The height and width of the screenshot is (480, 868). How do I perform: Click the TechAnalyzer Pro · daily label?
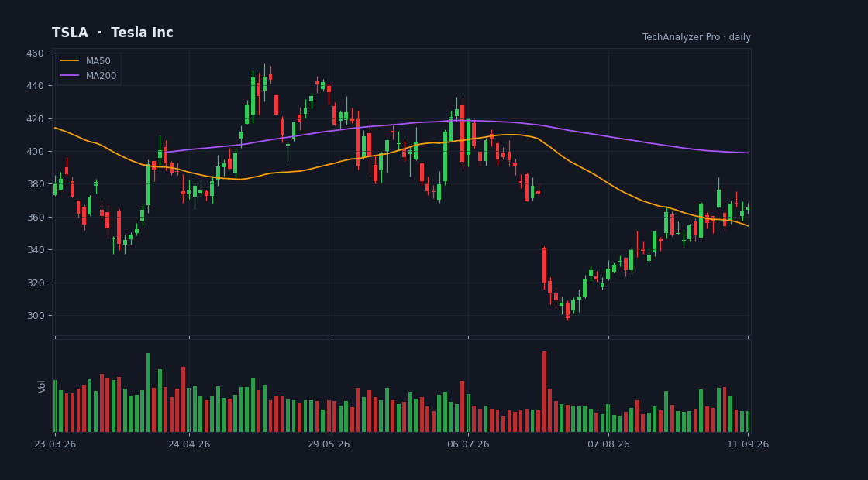click(697, 37)
